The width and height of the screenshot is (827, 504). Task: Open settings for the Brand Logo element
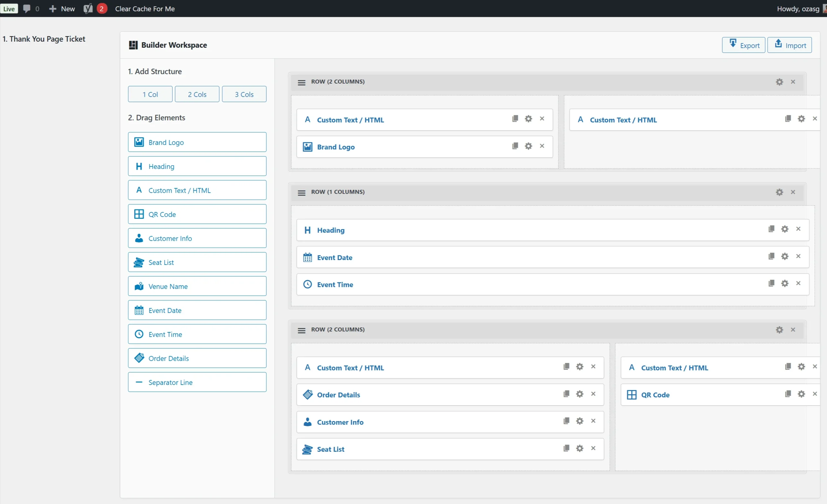[528, 146]
